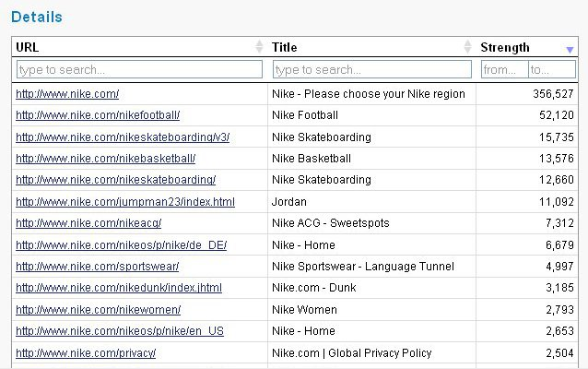Toggle Strength column descending sort arrow
Screen dimensions: 588x369
pyautogui.click(x=570, y=50)
